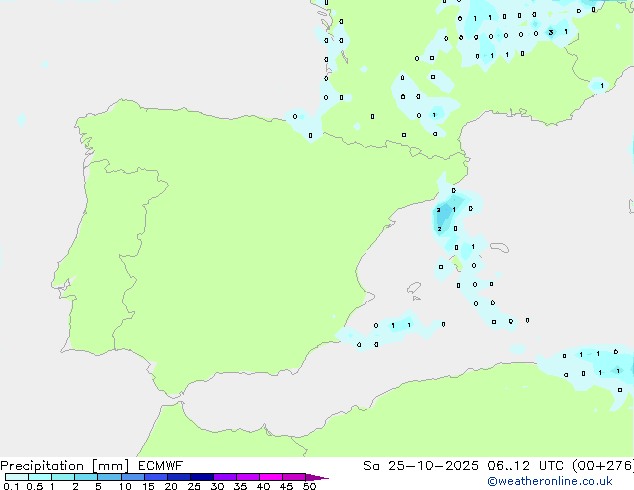
Task: Click the 50 value on the legend scale
Action: 310,487
